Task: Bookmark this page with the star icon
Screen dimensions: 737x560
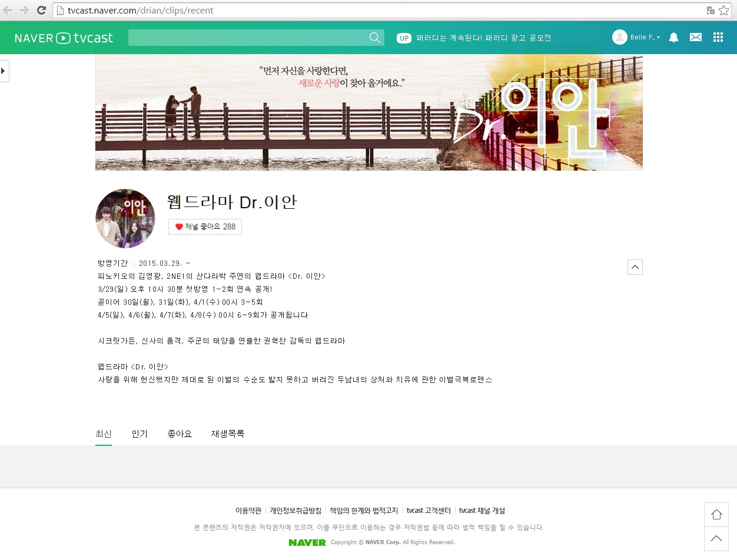Action: point(723,11)
